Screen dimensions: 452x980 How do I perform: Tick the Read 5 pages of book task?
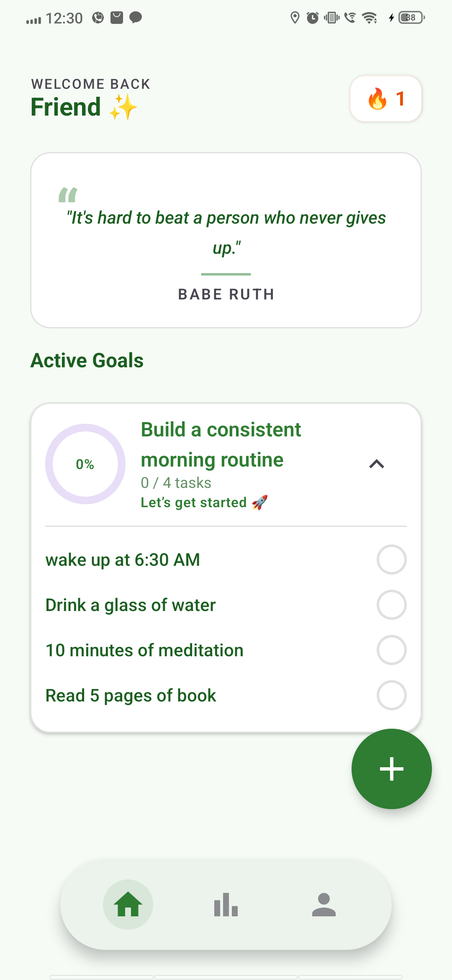click(x=391, y=695)
